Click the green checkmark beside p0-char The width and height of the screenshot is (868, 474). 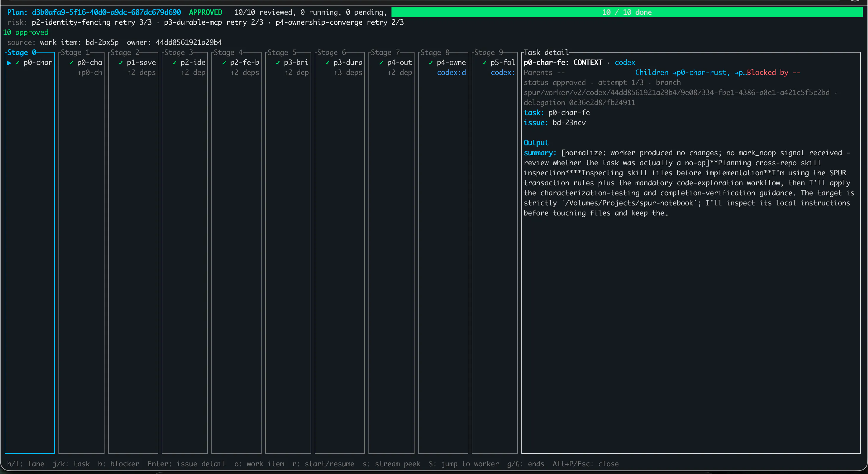pos(17,63)
